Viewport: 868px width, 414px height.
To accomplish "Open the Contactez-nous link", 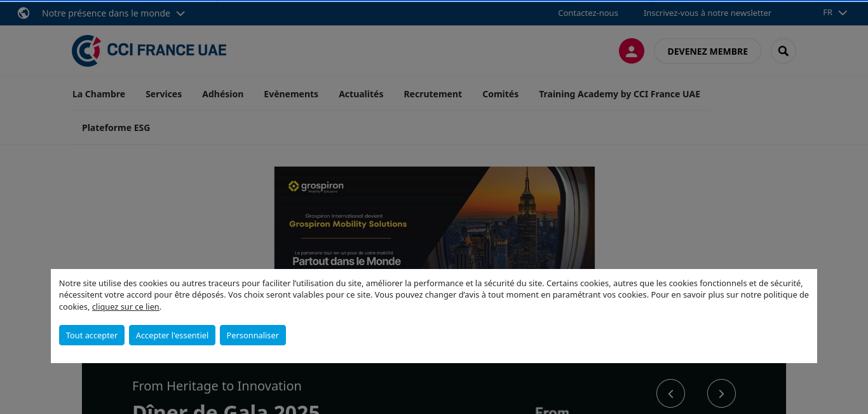I will 588,13.
